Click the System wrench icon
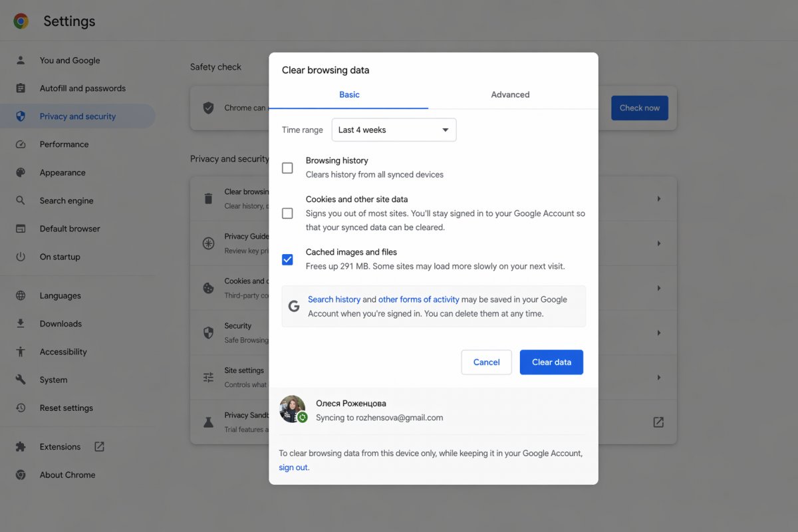Screen dimensions: 798x532 click(x=21, y=380)
